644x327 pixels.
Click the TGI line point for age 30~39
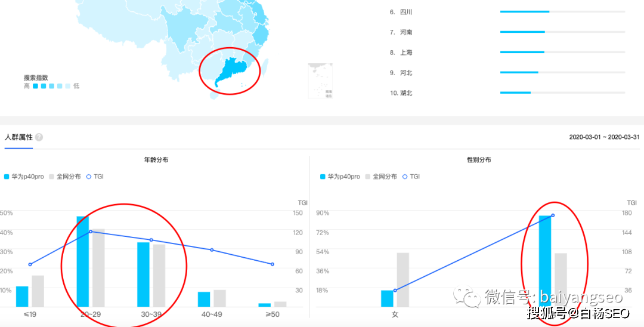[x=151, y=240]
